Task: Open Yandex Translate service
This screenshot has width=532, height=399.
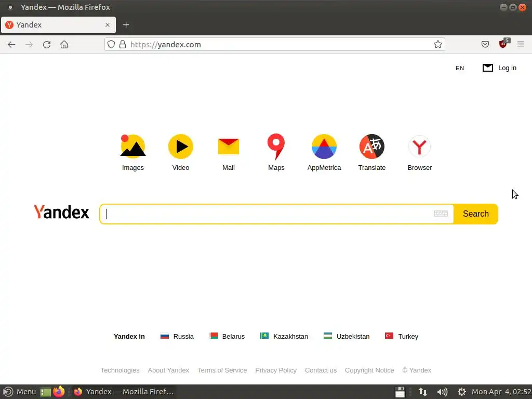Action: pyautogui.click(x=372, y=152)
